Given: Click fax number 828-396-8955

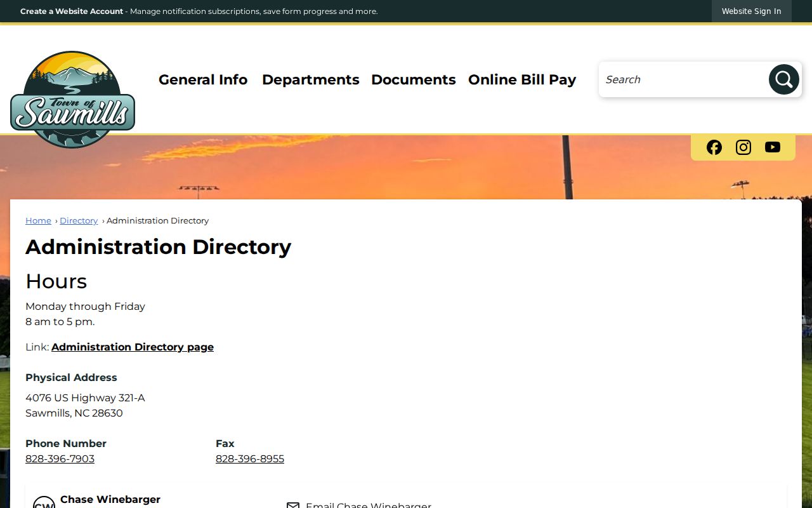Looking at the screenshot, I should click(x=250, y=458).
